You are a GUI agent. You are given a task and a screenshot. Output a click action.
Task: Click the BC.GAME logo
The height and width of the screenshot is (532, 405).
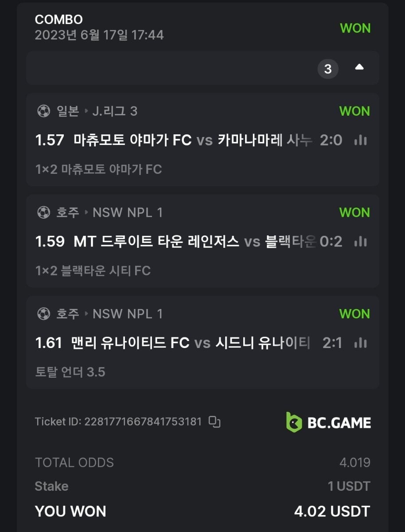[x=328, y=422]
